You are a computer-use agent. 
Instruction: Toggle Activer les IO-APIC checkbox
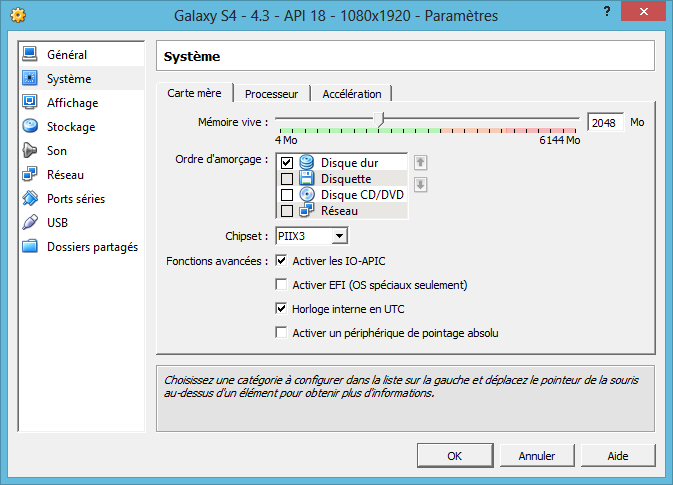(x=281, y=261)
